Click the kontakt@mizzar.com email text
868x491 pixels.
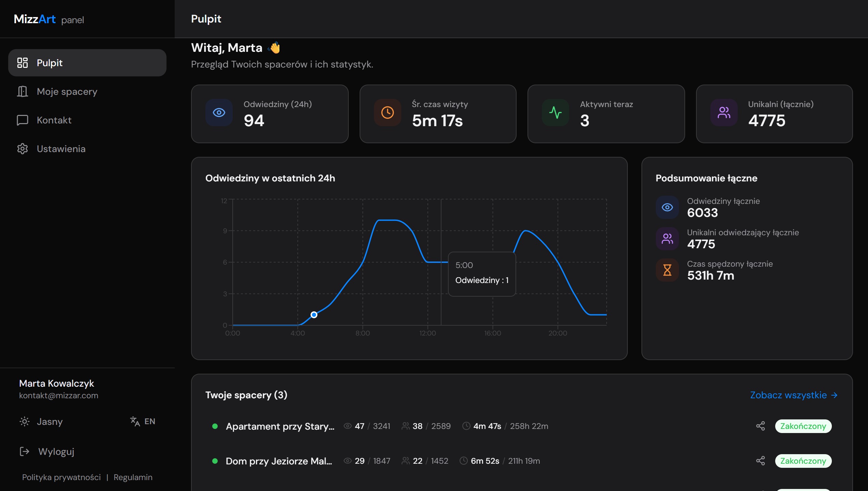59,396
